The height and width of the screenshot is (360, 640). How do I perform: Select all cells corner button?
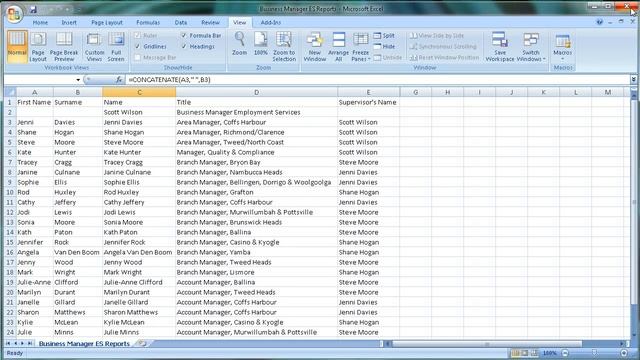tap(11, 92)
